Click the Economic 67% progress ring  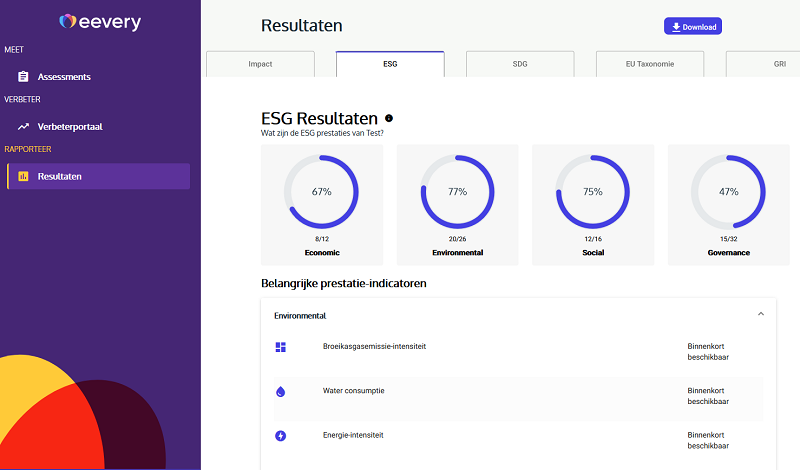321,191
